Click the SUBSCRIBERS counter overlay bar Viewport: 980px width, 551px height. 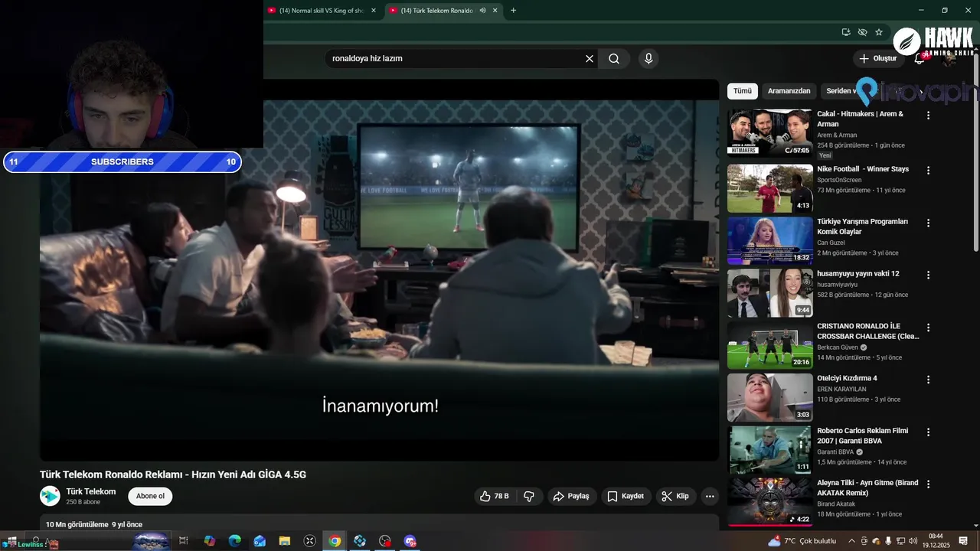point(122,161)
